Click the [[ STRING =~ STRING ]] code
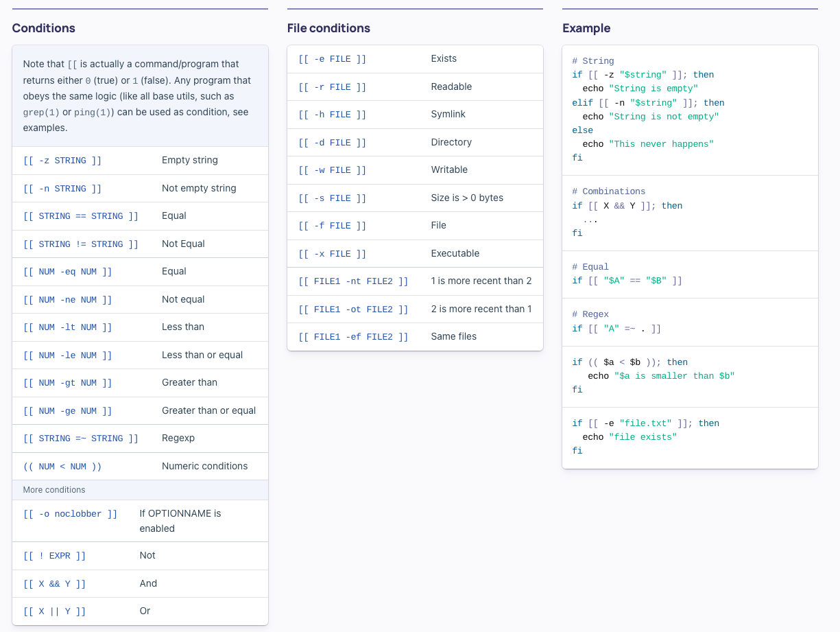Viewport: 840px width, 632px height. [81, 438]
